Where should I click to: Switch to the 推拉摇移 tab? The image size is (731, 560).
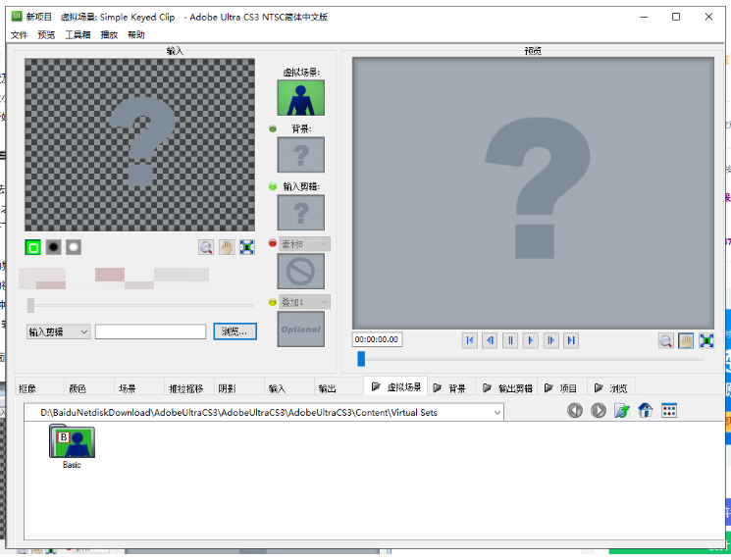click(186, 388)
